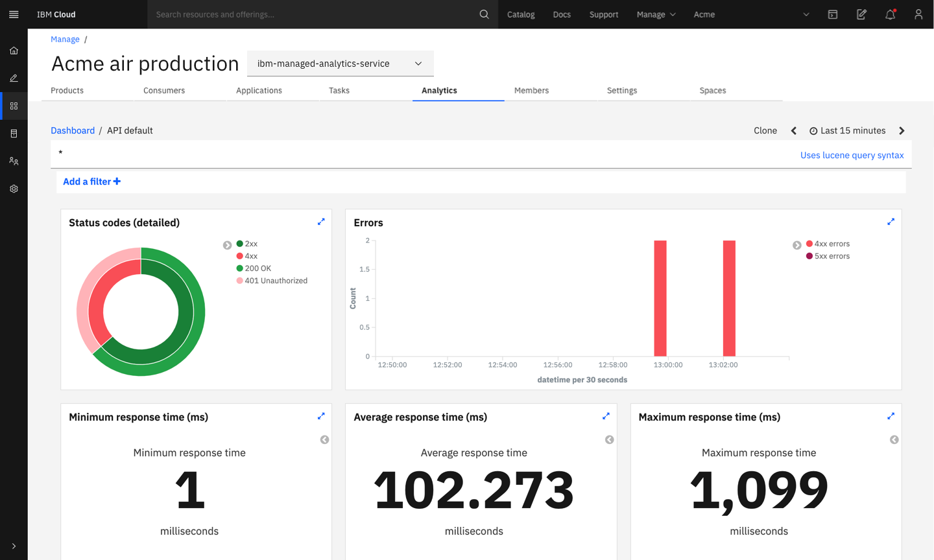Click the search magnifier icon
This screenshot has width=934, height=560.
pos(484,14)
